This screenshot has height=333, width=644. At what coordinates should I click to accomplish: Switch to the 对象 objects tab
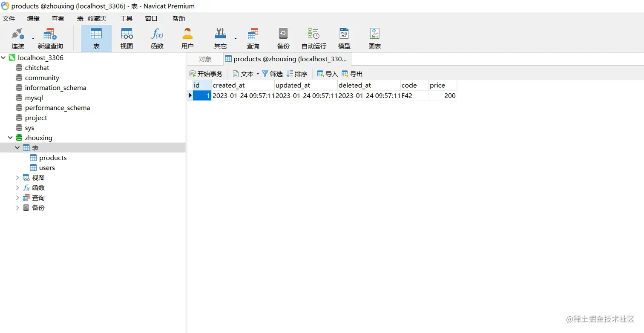pos(205,59)
